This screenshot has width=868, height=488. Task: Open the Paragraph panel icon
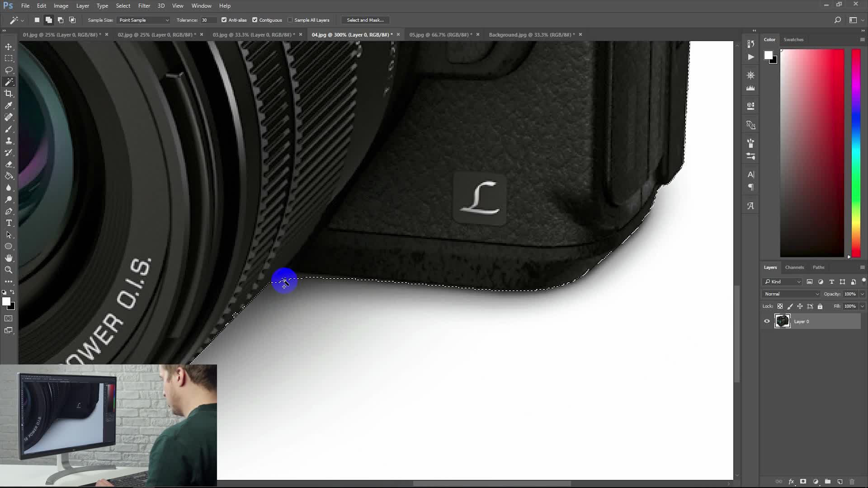750,187
